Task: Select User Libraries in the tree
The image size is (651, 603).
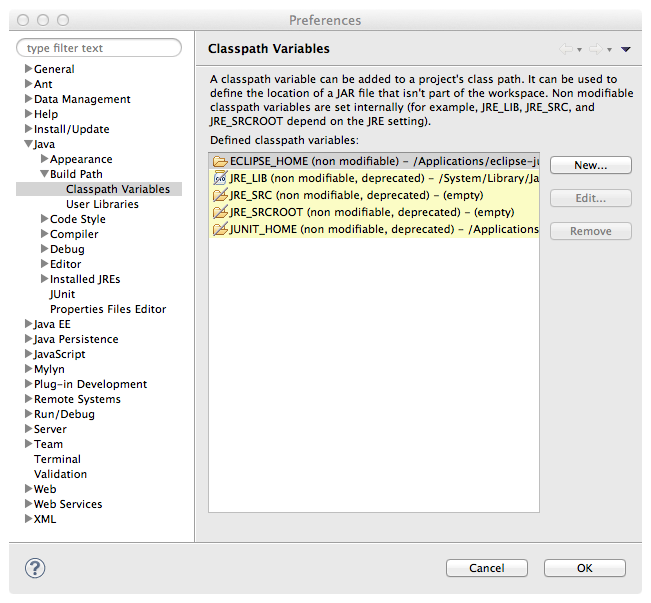Action: (x=102, y=204)
